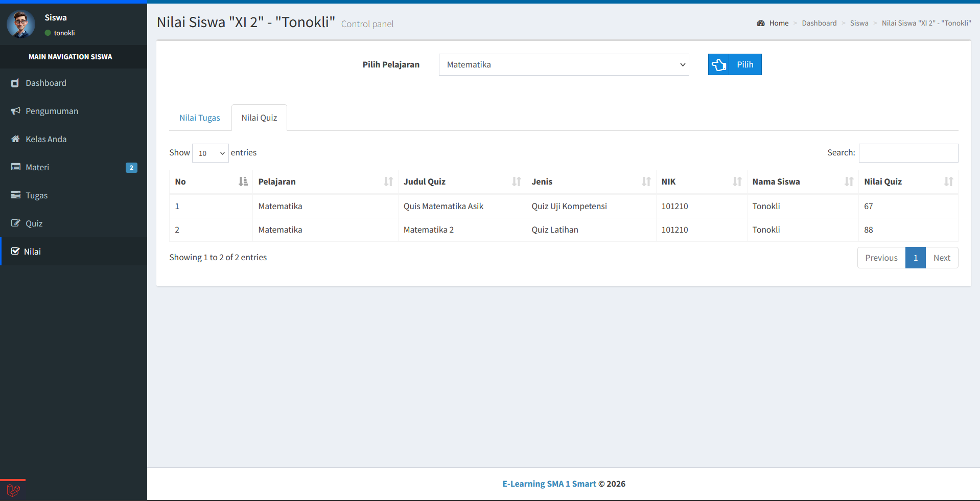Viewport: 980px width, 501px height.
Task: Click the quiz score "88"
Action: 869,230
